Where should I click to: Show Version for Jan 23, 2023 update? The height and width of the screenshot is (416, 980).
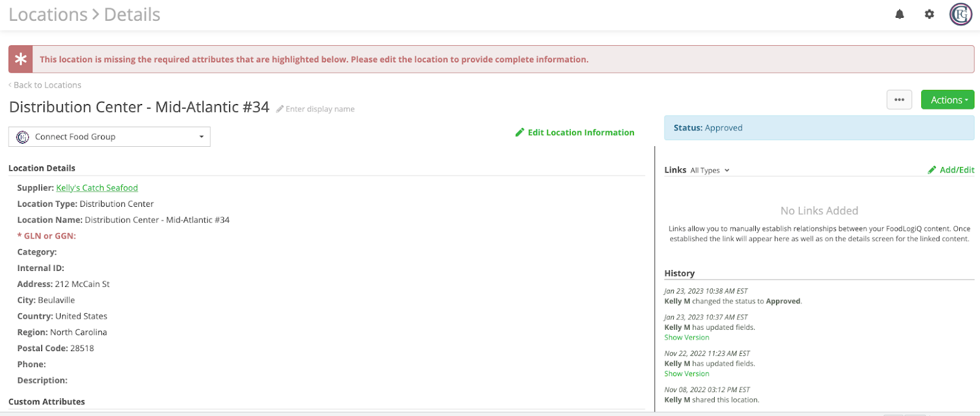tap(687, 338)
